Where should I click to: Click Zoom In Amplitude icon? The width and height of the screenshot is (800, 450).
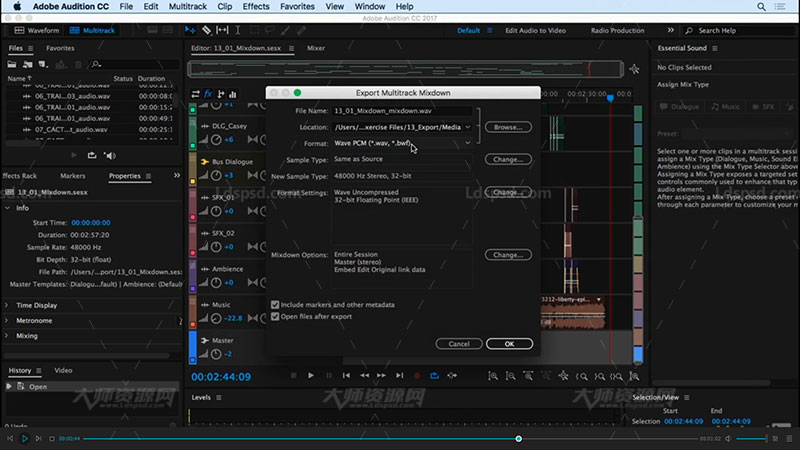point(493,376)
